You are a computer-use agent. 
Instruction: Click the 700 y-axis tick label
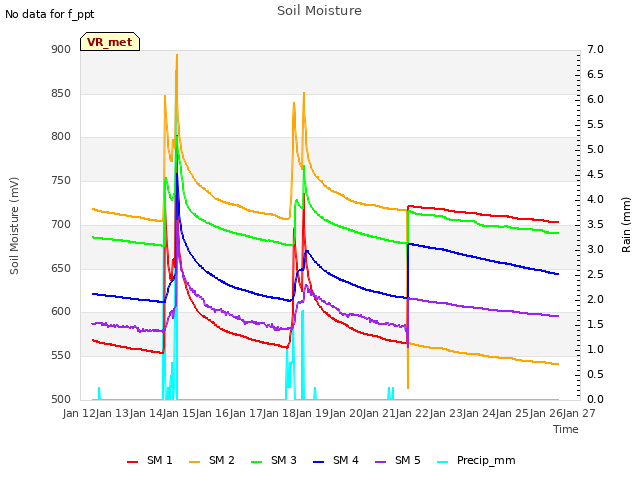(61, 224)
